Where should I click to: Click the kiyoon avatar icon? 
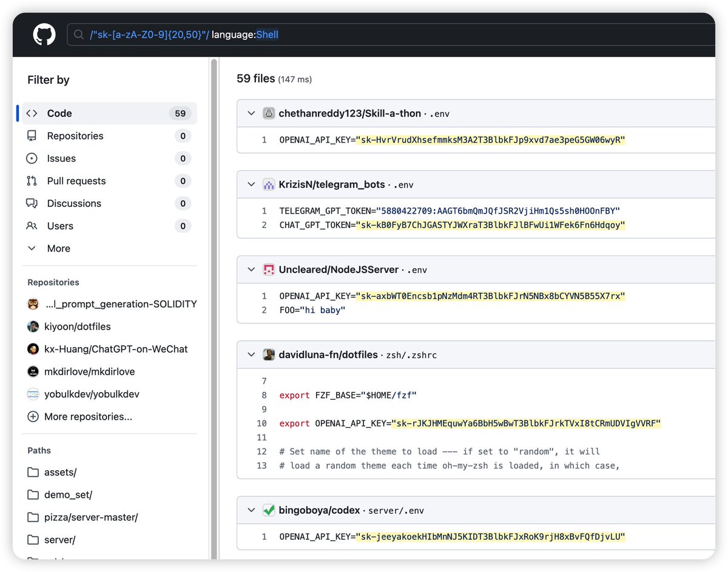click(x=33, y=326)
